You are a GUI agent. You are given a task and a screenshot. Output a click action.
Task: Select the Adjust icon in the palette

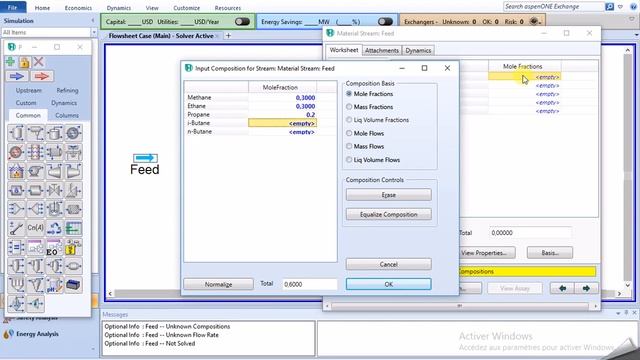(16, 228)
